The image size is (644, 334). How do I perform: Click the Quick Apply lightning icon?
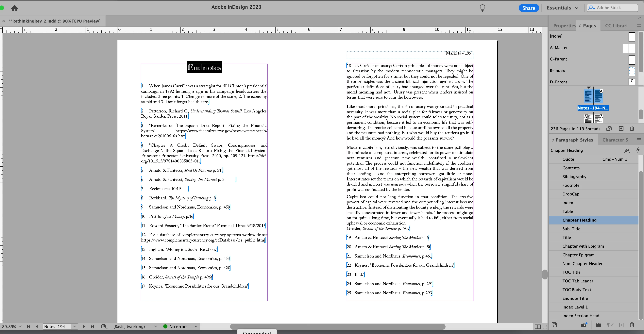(638, 150)
